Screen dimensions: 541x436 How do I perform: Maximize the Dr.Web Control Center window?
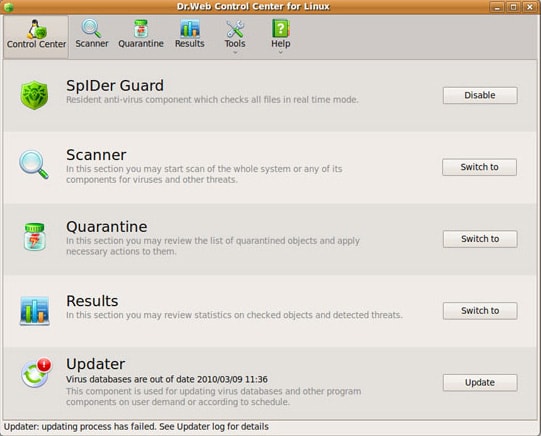tap(513, 7)
